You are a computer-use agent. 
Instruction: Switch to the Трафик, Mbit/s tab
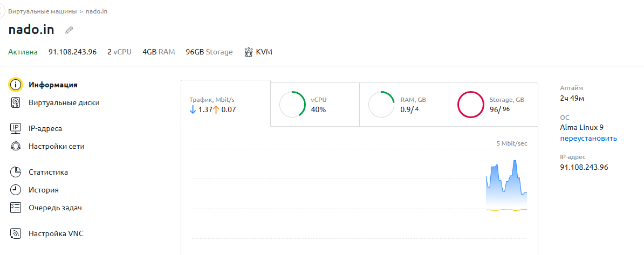pos(225,104)
